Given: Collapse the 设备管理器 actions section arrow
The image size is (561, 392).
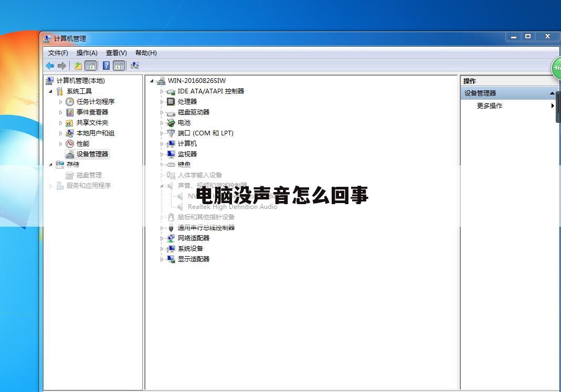Looking at the screenshot, I should (553, 93).
